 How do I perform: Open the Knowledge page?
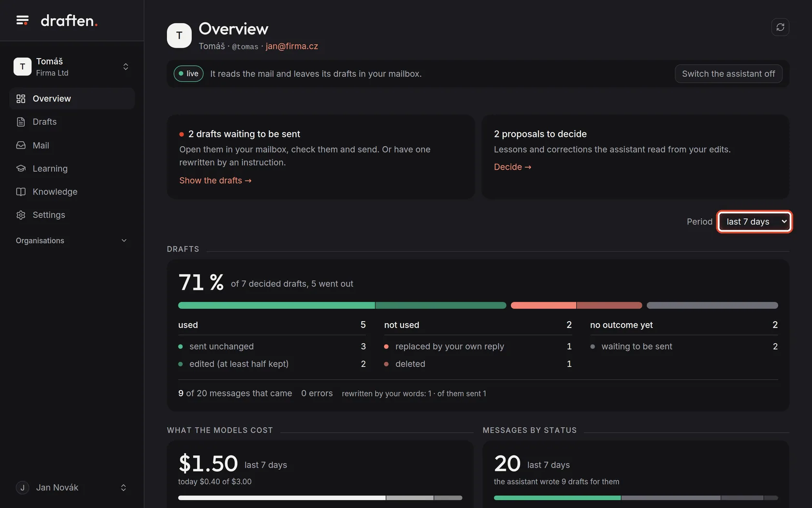click(x=72, y=192)
